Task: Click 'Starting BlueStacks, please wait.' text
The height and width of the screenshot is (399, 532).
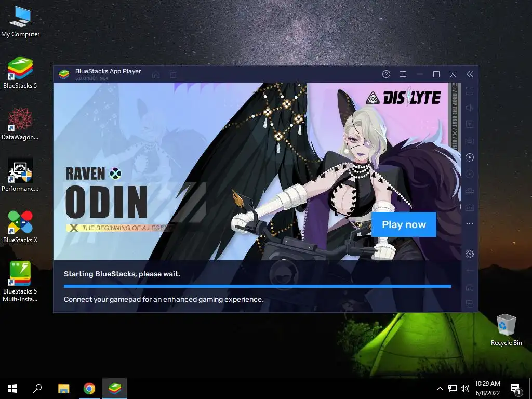Action: pyautogui.click(x=122, y=274)
